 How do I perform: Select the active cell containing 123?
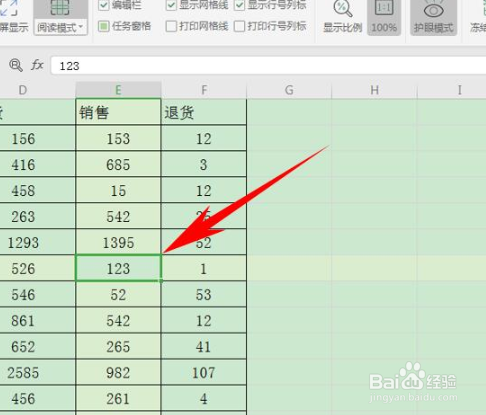click(118, 268)
